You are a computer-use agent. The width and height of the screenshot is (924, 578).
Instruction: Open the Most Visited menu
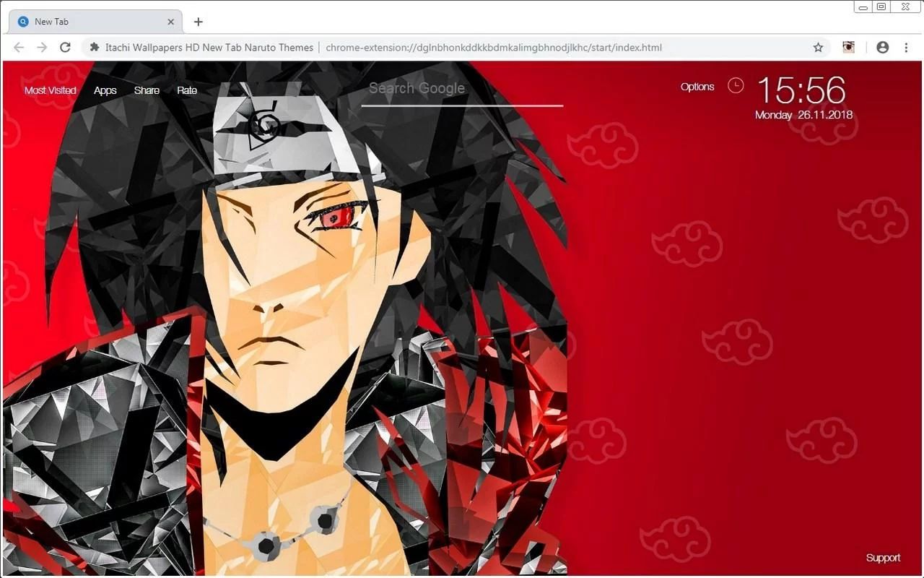pos(51,90)
